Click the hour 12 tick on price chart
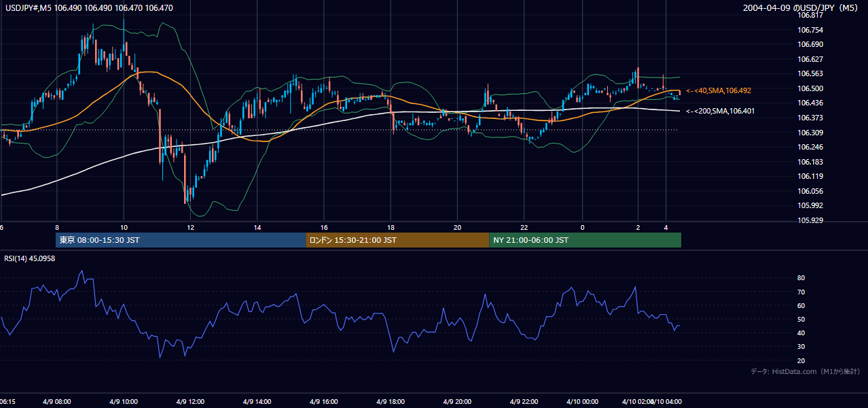The height and width of the screenshot is (408, 868). point(190,228)
